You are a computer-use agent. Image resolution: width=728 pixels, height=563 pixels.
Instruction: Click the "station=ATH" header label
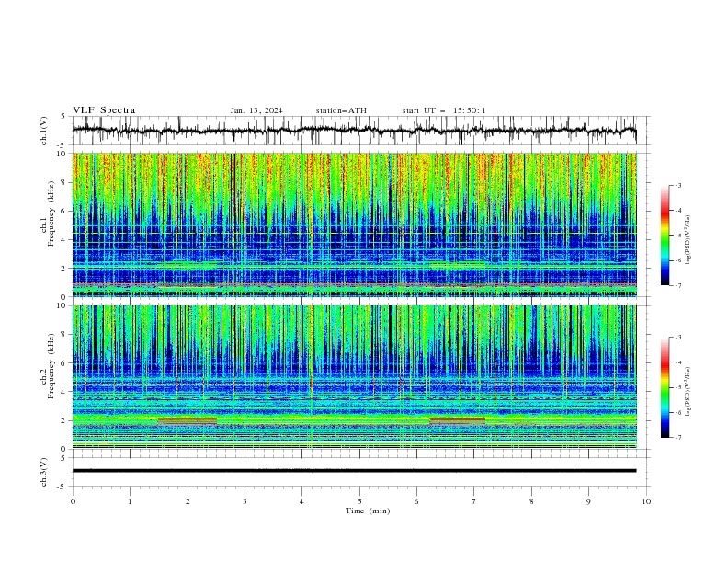341,110
